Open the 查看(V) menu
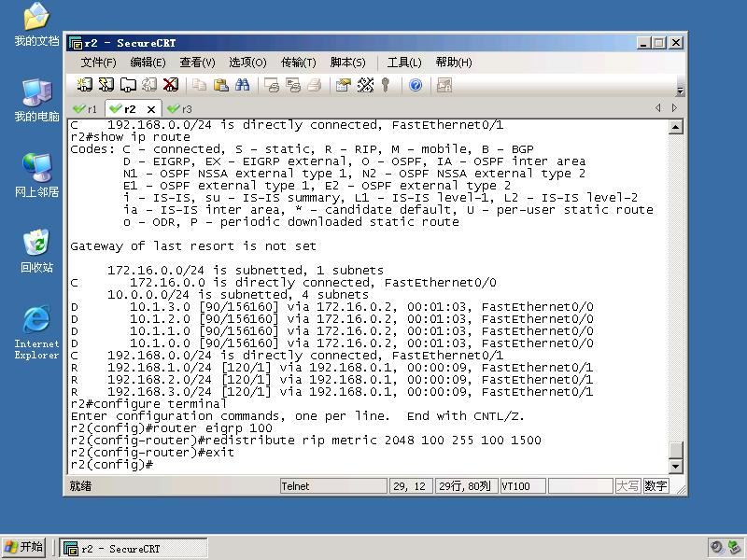 coord(197,63)
